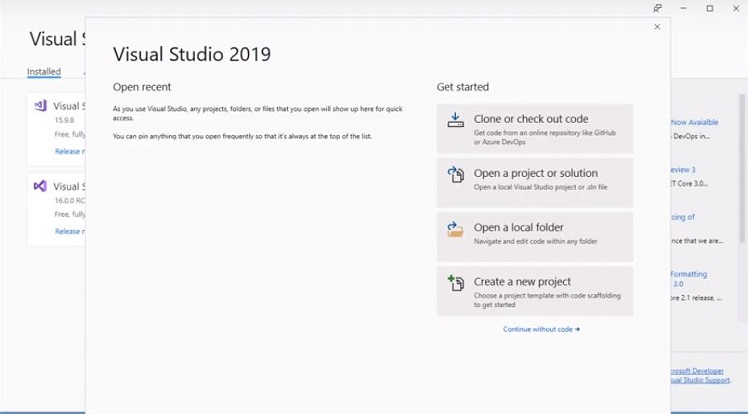
Task: Click the Open recent heading
Action: point(142,87)
